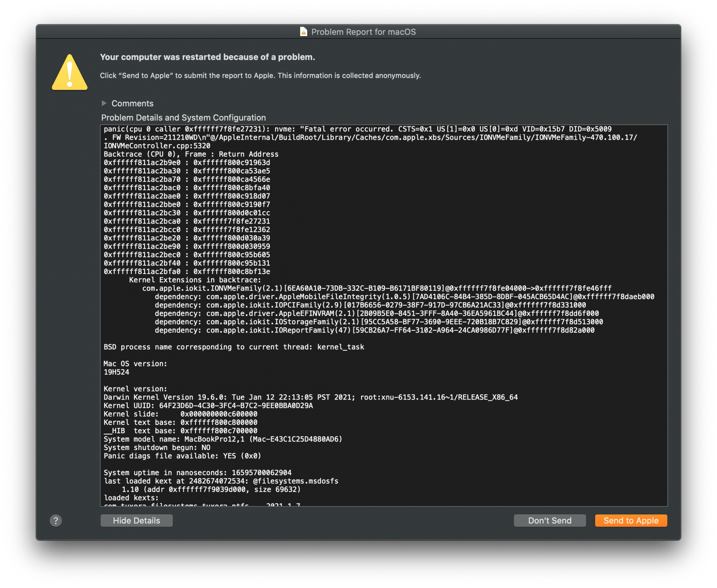717x588 pixels.
Task: Click the Kernel Extensions in backtrace line
Action: pos(195,280)
